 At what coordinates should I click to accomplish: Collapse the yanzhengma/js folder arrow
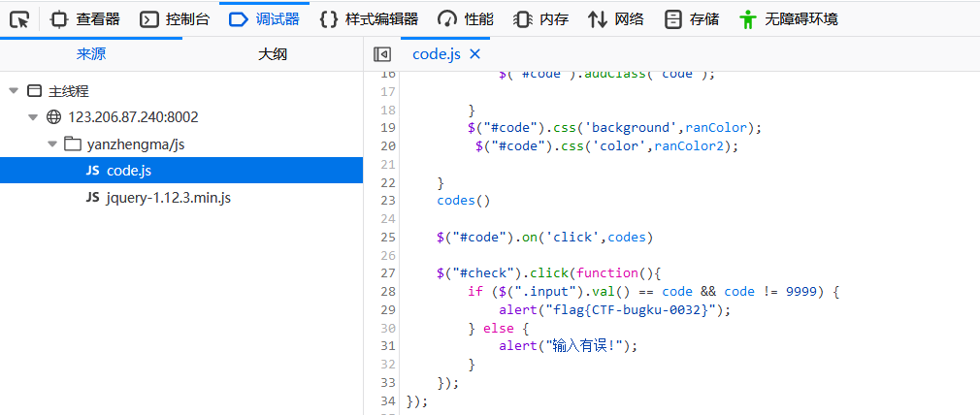tap(52, 144)
